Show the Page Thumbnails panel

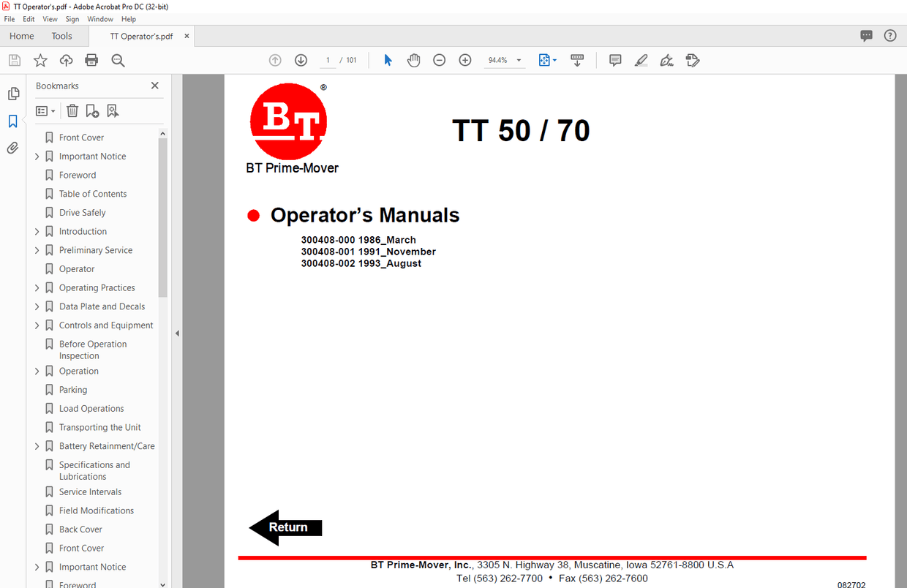[x=12, y=94]
